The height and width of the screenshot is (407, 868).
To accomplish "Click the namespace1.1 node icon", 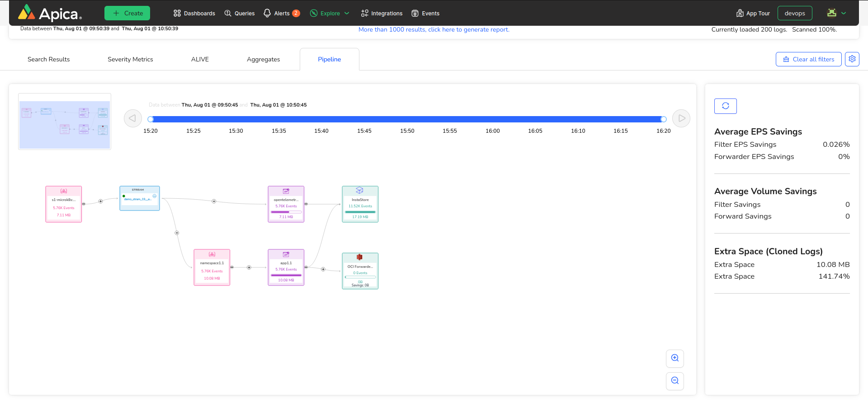I will tap(212, 254).
